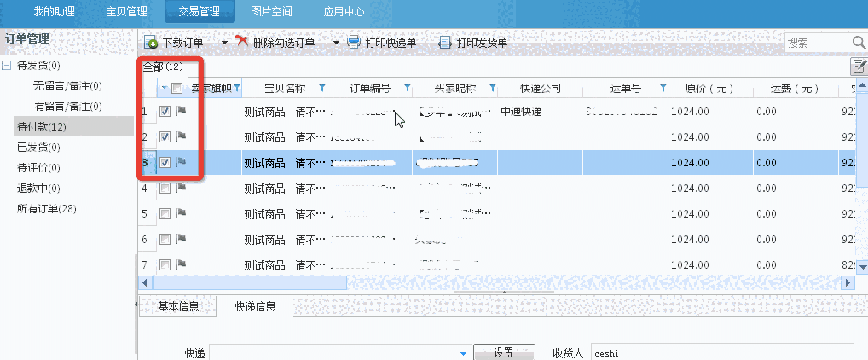868x360 pixels.
Task: Click the 设置 button
Action: [504, 352]
